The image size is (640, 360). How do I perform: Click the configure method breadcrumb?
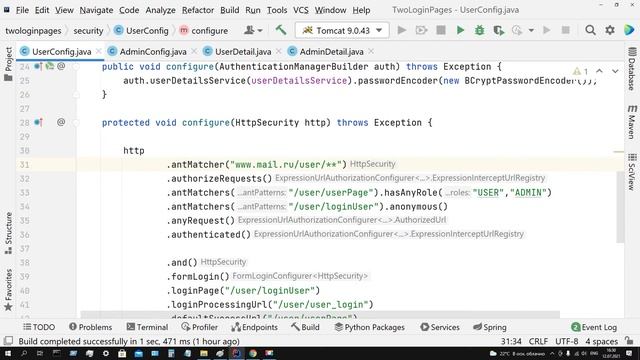coord(203,31)
